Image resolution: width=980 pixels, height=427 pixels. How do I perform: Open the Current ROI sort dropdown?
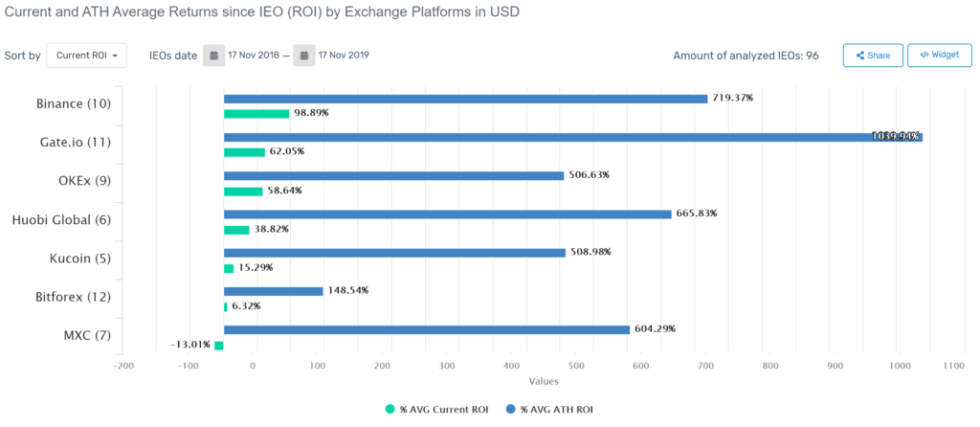coord(87,55)
